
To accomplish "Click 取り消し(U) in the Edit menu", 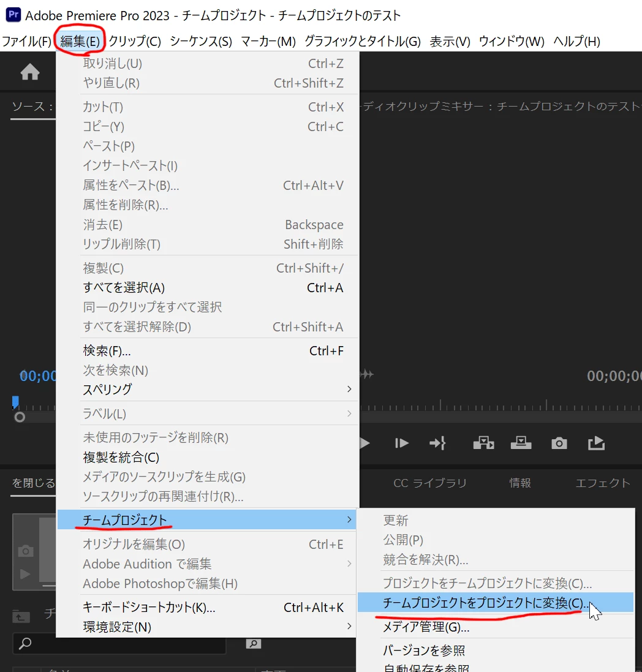I will (x=208, y=64).
